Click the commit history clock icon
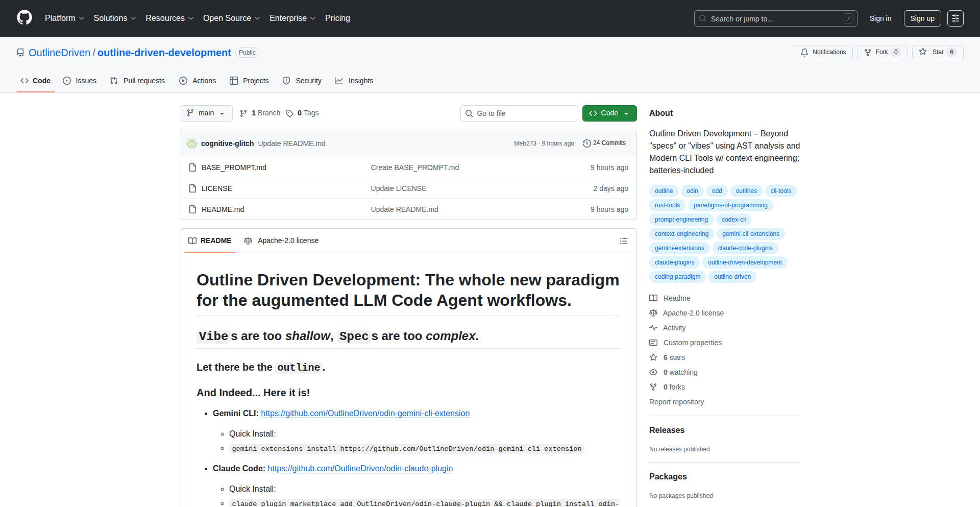 586,143
